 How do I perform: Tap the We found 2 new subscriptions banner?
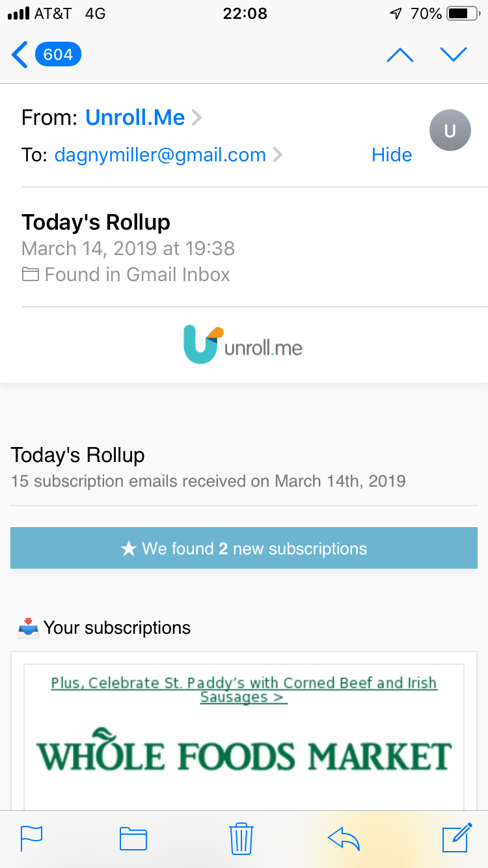[x=244, y=549]
